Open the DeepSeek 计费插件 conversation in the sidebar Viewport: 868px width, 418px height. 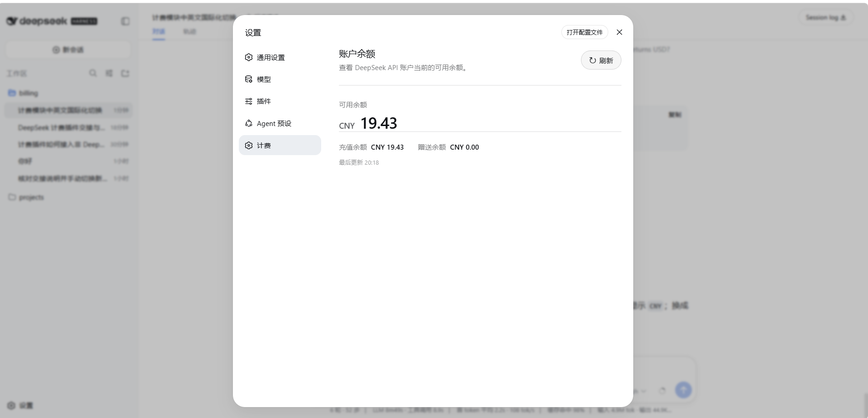(68, 127)
